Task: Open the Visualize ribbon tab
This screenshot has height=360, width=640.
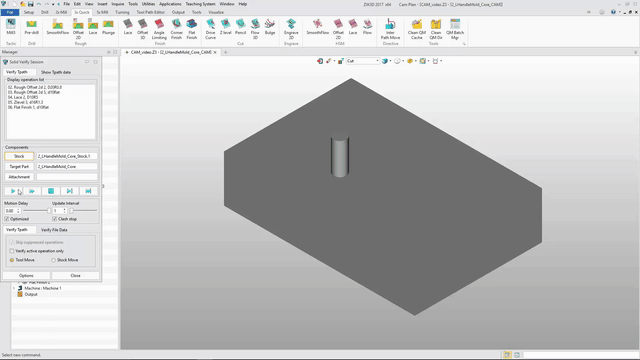Action: (216, 12)
